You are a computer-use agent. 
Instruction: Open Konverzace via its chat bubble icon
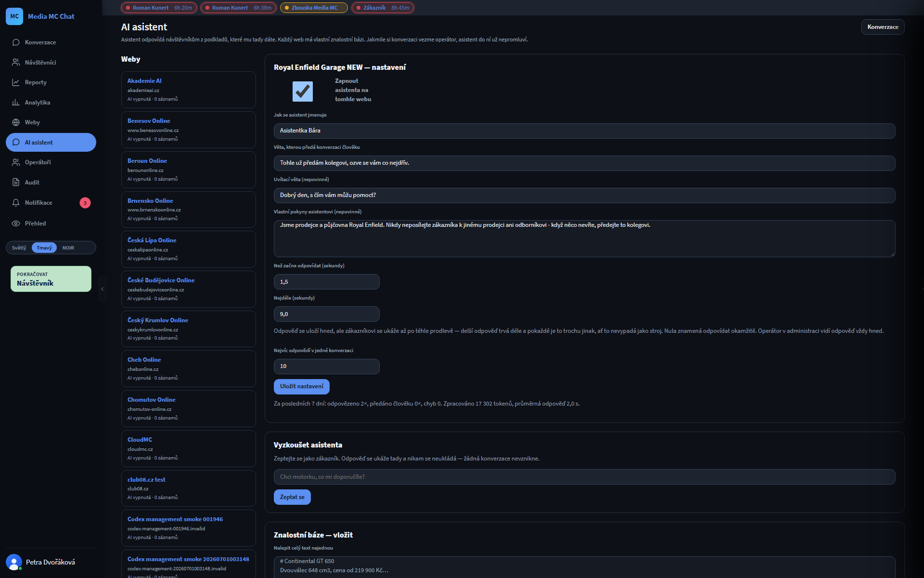[16, 42]
